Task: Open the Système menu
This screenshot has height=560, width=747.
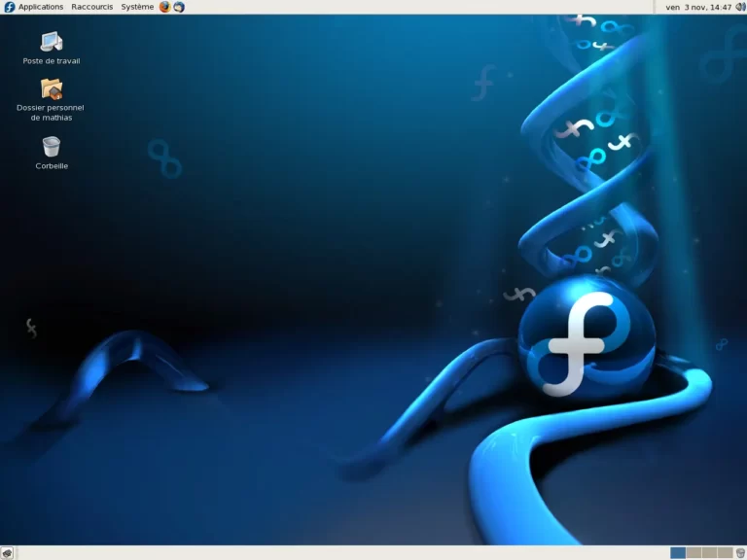Action: [x=137, y=7]
